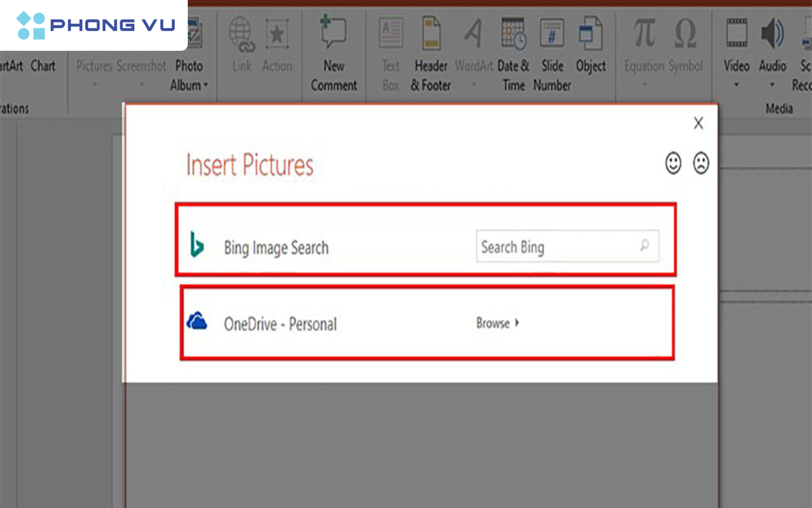Add a New Comment
Screen dimensions: 812x508
point(334,54)
